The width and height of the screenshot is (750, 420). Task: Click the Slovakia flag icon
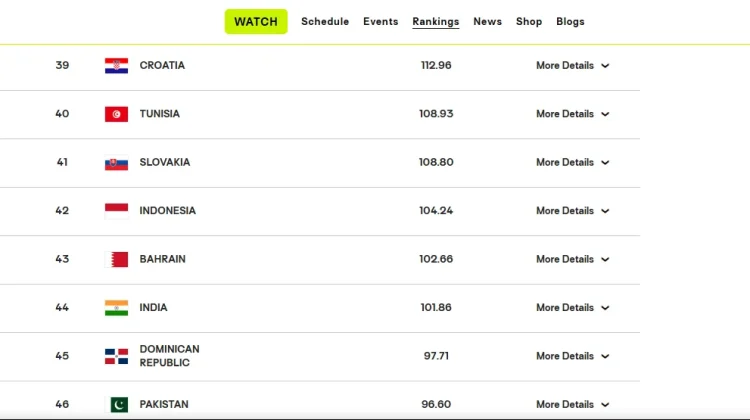coord(116,163)
